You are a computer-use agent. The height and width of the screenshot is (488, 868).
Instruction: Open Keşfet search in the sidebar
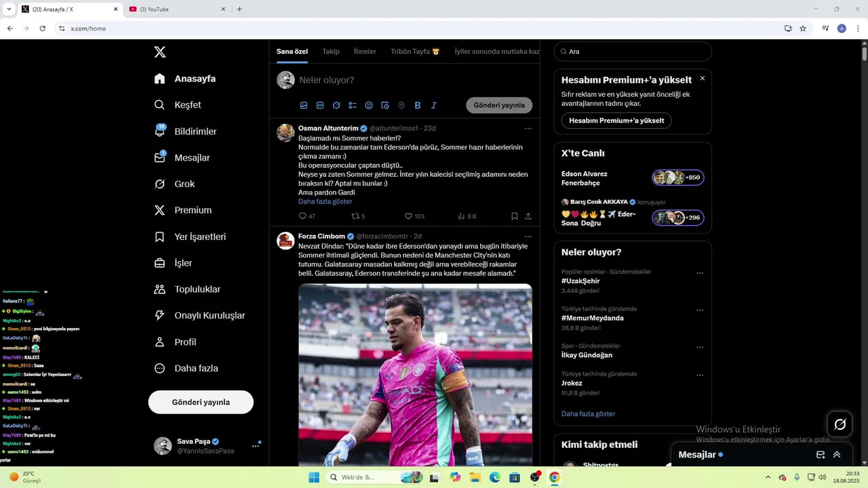coord(178,105)
